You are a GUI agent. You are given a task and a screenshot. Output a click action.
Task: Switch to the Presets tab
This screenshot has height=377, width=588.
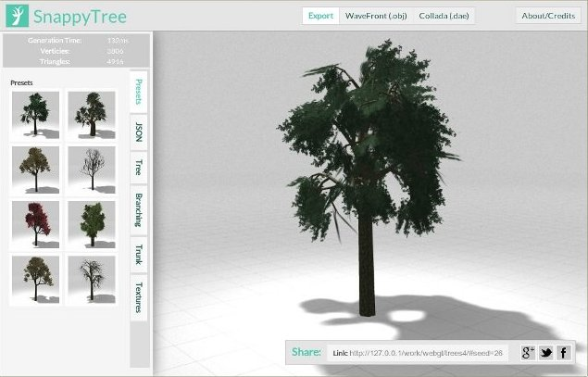pyautogui.click(x=139, y=92)
